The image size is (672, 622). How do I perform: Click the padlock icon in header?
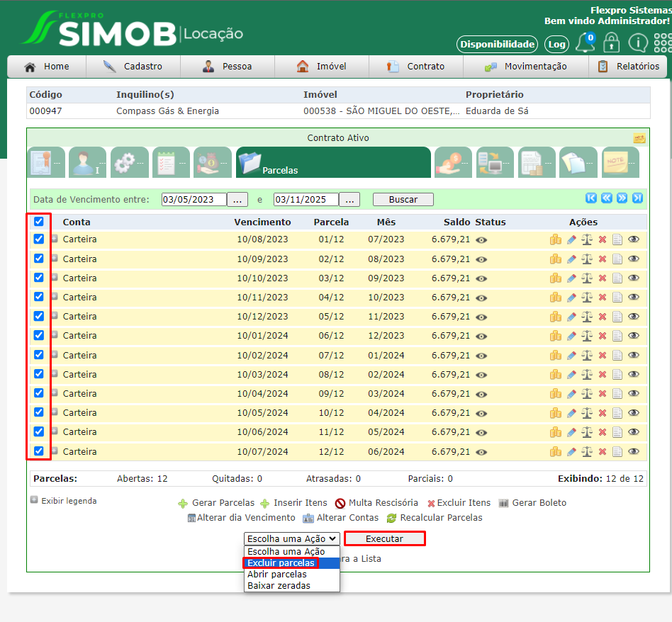coord(612,43)
